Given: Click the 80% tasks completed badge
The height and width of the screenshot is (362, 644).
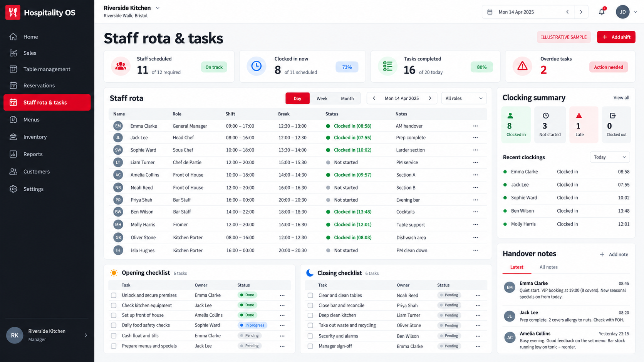Looking at the screenshot, I should (x=482, y=67).
